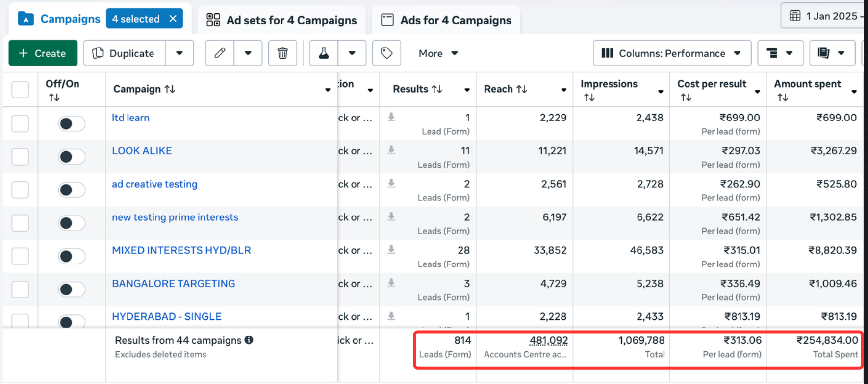Click download icon in ltd learn results

click(x=391, y=117)
